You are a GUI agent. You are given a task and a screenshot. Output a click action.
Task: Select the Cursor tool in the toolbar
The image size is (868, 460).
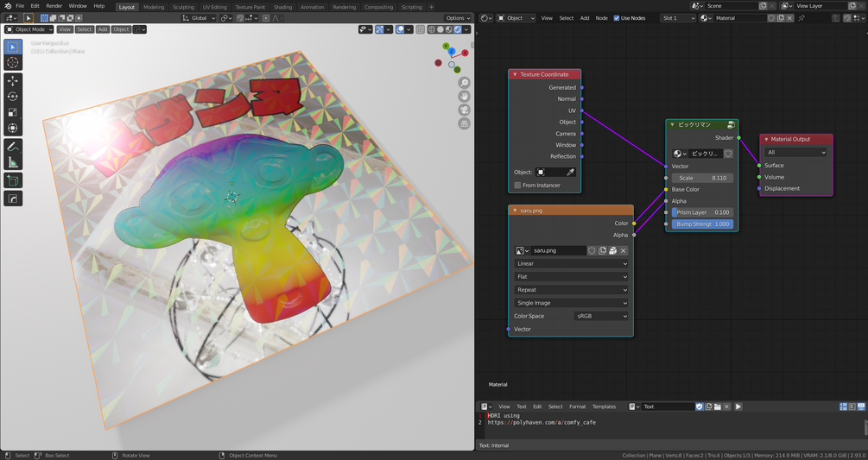tap(13, 62)
